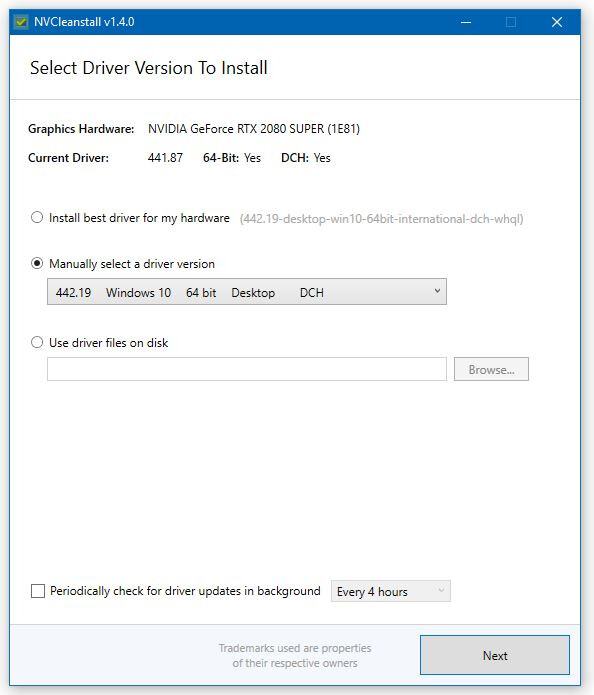
Task: Click the Browse... button
Action: pos(491,369)
